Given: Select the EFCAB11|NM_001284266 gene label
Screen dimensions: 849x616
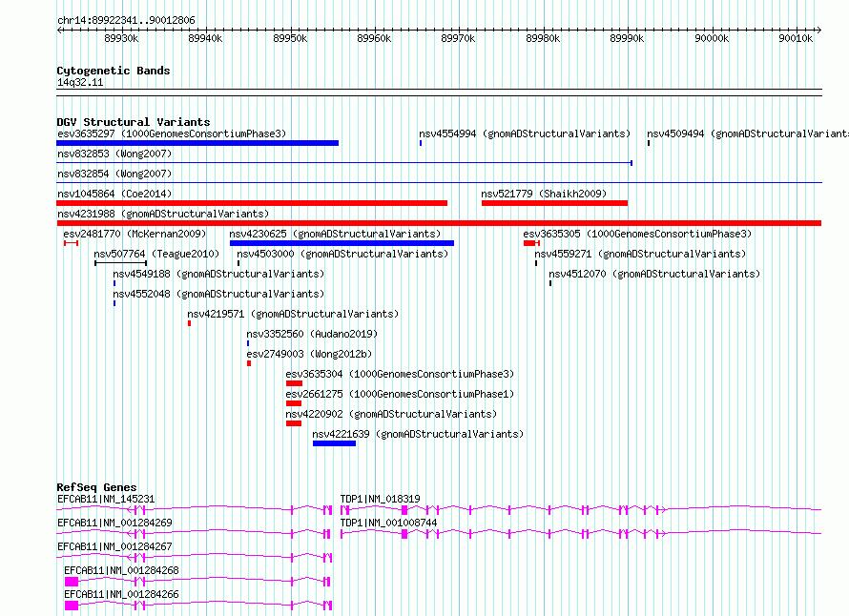Looking at the screenshot, I should 121,594.
